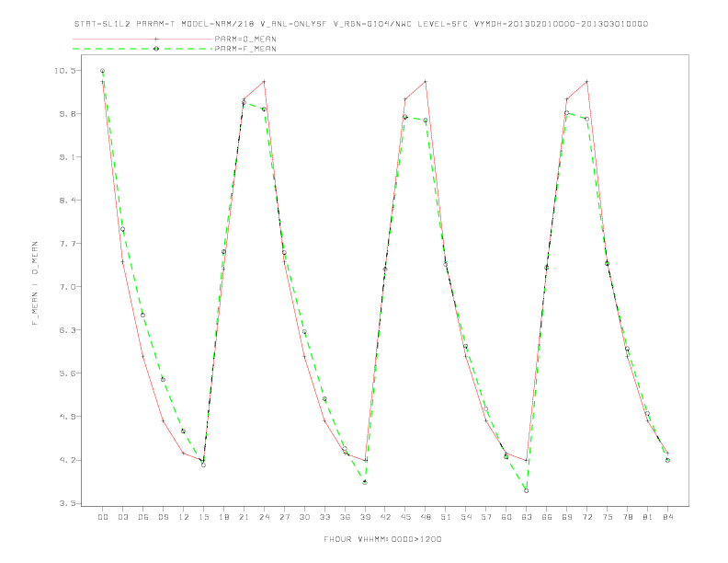The width and height of the screenshot is (728, 563).
Task: Select the F_MEAN circle data point at hour 00
Action: [103, 71]
